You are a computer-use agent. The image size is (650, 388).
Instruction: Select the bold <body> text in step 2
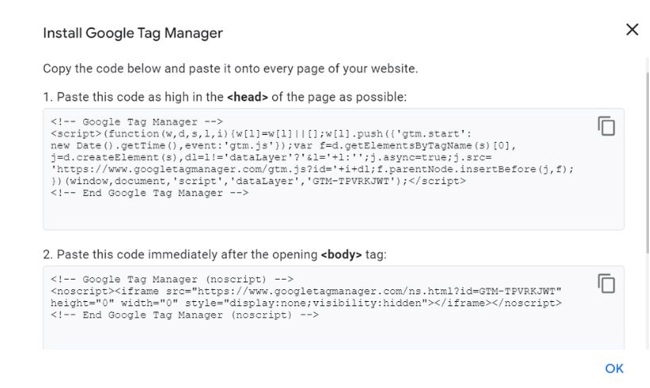coord(341,255)
